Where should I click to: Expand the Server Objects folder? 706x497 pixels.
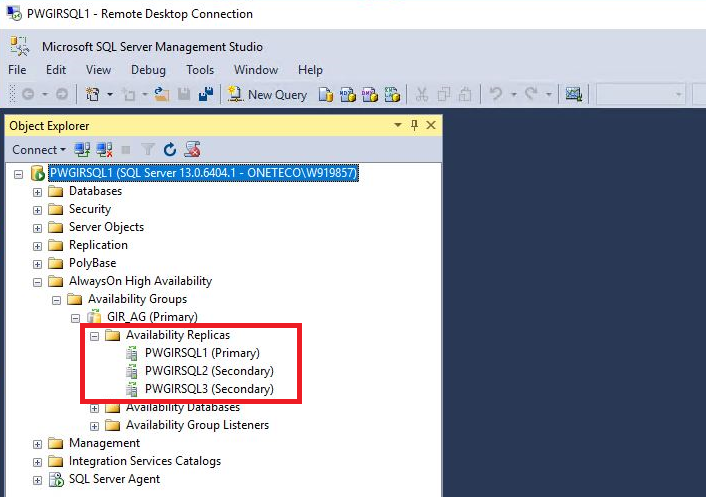coord(37,228)
